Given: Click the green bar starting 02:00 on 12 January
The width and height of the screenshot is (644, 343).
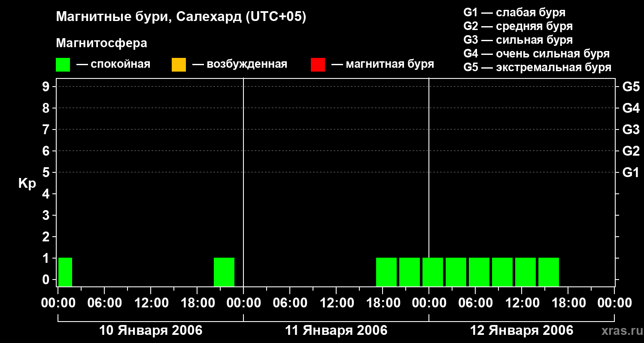Looking at the screenshot, I should [x=456, y=272].
